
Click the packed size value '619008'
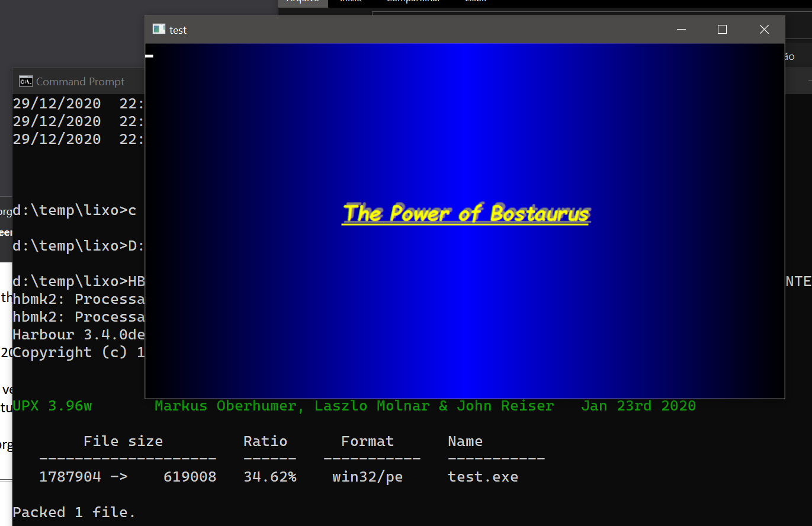[x=190, y=477]
